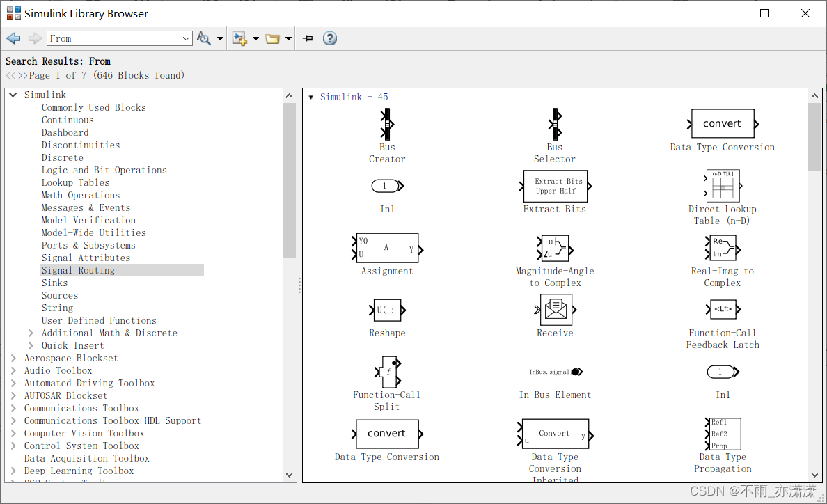
Task: Select the Reshape block icon
Action: click(x=387, y=310)
